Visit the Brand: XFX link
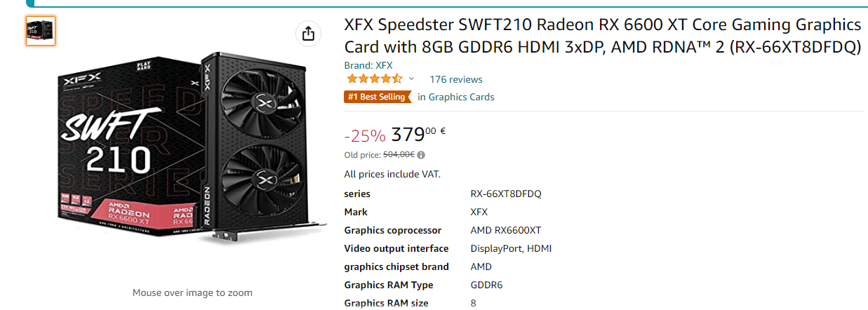Screen dimensions: 868x310 [x=368, y=65]
